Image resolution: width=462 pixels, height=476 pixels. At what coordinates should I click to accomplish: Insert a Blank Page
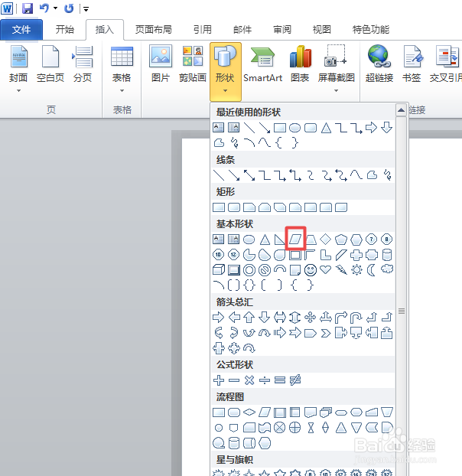[50, 64]
